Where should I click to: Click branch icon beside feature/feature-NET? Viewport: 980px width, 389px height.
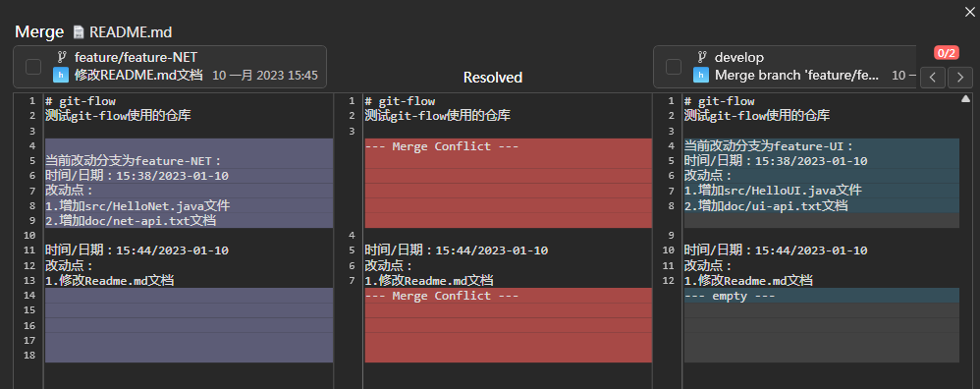click(61, 57)
